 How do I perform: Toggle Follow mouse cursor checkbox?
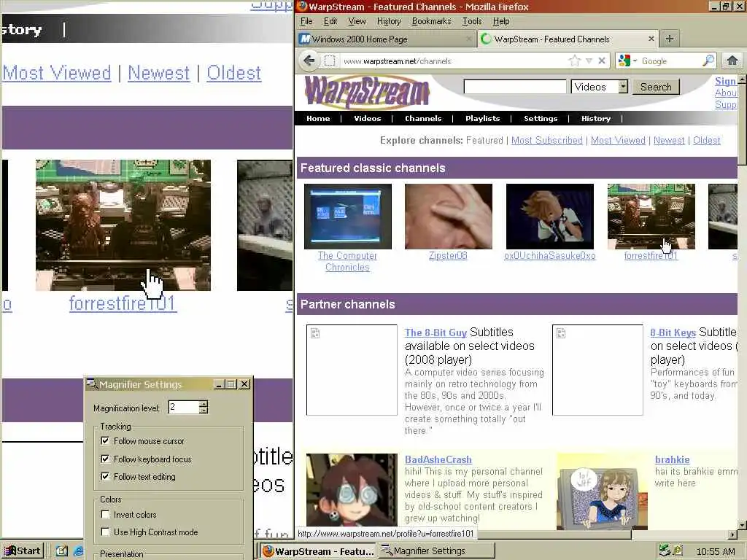[x=105, y=441]
